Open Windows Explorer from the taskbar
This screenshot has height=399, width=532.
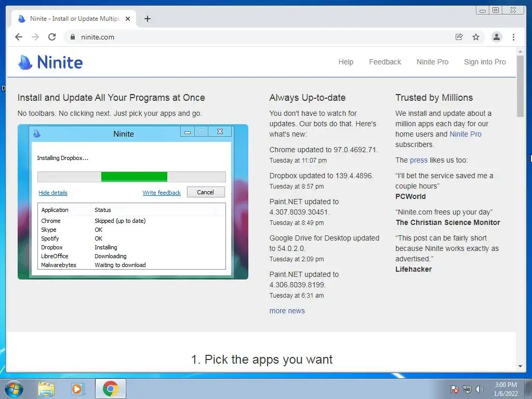(46, 389)
